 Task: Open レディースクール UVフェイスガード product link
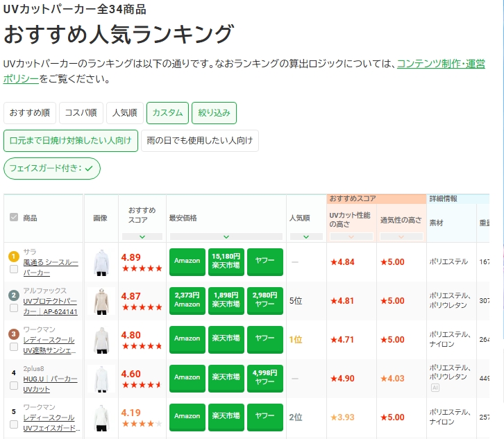click(51, 423)
